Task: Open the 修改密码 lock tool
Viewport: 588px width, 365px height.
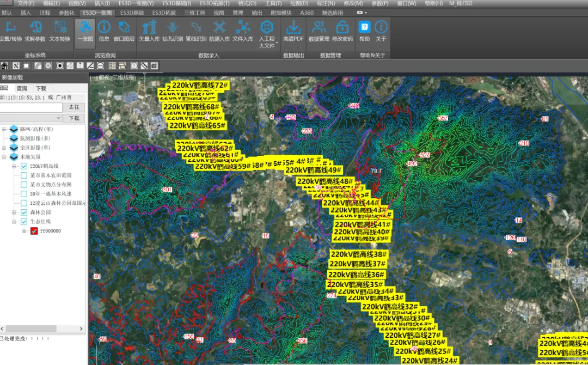Action: pyautogui.click(x=342, y=31)
